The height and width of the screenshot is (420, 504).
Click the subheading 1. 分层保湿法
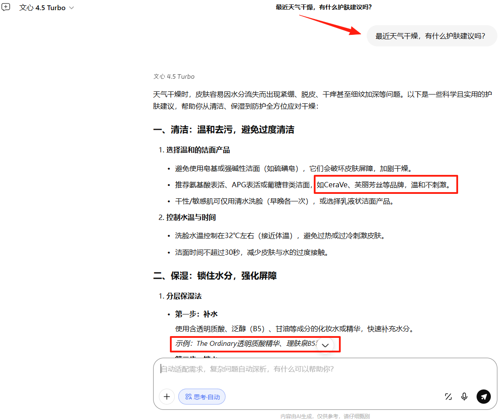(180, 296)
